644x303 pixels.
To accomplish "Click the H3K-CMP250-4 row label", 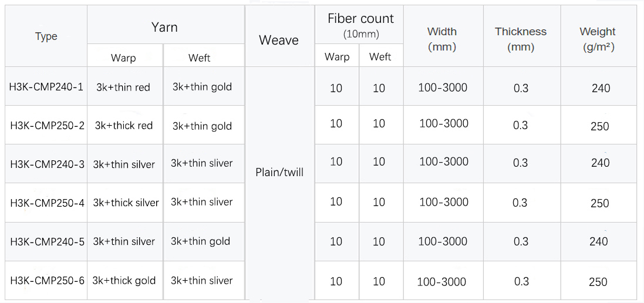I will (47, 203).
